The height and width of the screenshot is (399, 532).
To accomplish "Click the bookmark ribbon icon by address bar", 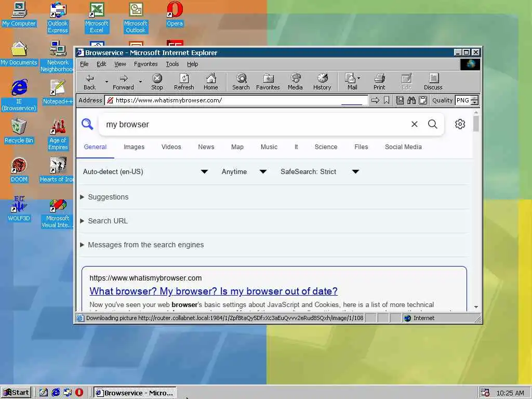I will click(387, 100).
